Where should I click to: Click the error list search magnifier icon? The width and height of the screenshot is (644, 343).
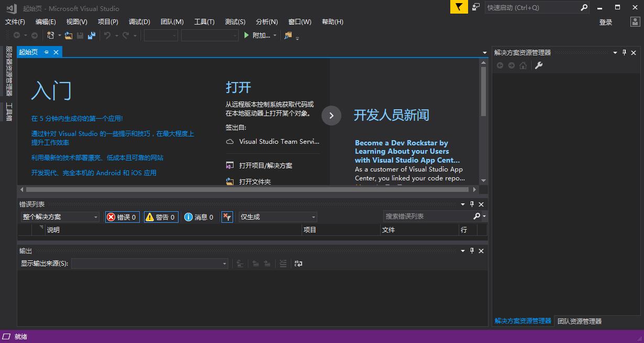pyautogui.click(x=476, y=216)
